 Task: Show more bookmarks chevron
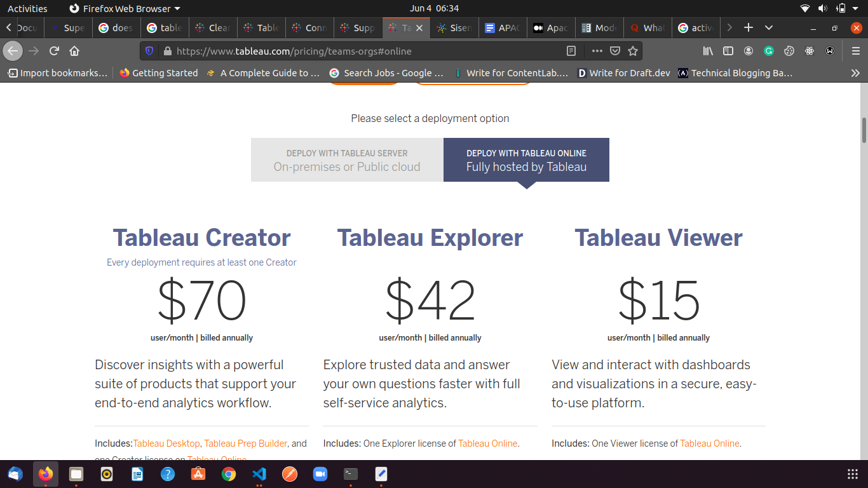pos(855,73)
